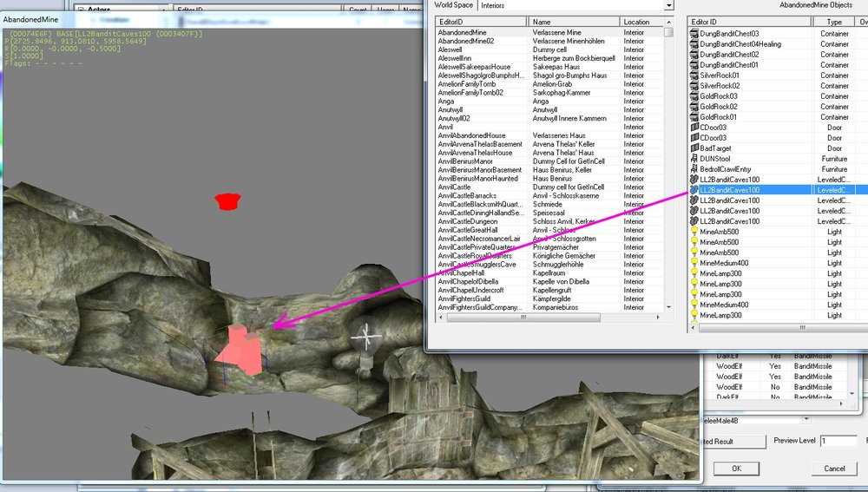Viewport: 868px width, 492px height.
Task: Select the Anutwyll02 cell row
Action: pyautogui.click(x=549, y=118)
